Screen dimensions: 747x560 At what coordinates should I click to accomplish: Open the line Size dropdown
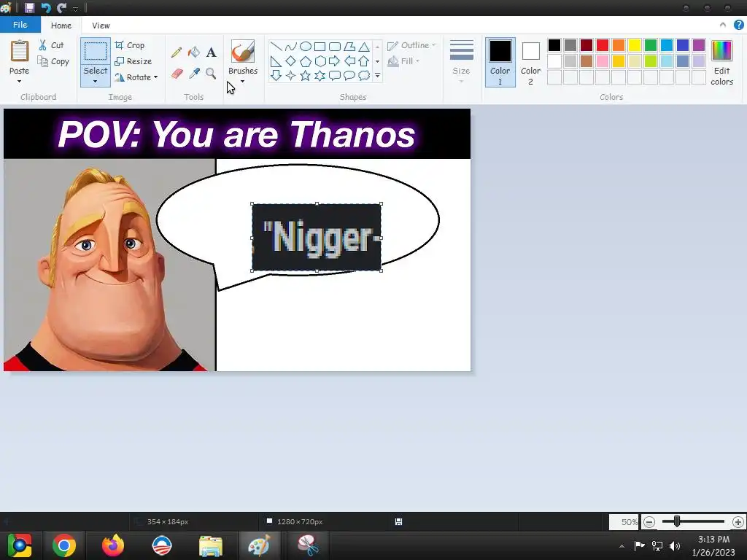(x=461, y=63)
